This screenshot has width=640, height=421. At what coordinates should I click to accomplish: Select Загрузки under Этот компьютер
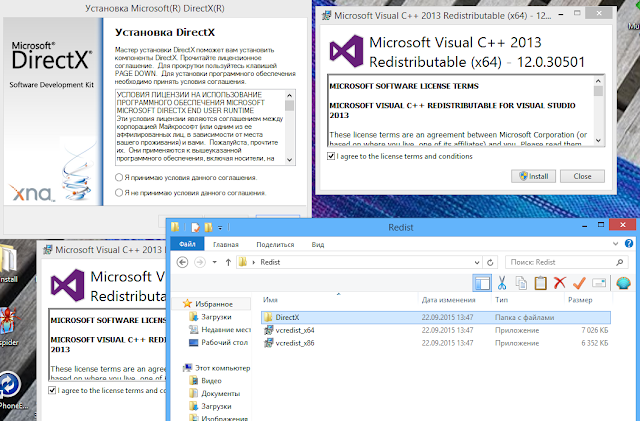pyautogui.click(x=211, y=406)
